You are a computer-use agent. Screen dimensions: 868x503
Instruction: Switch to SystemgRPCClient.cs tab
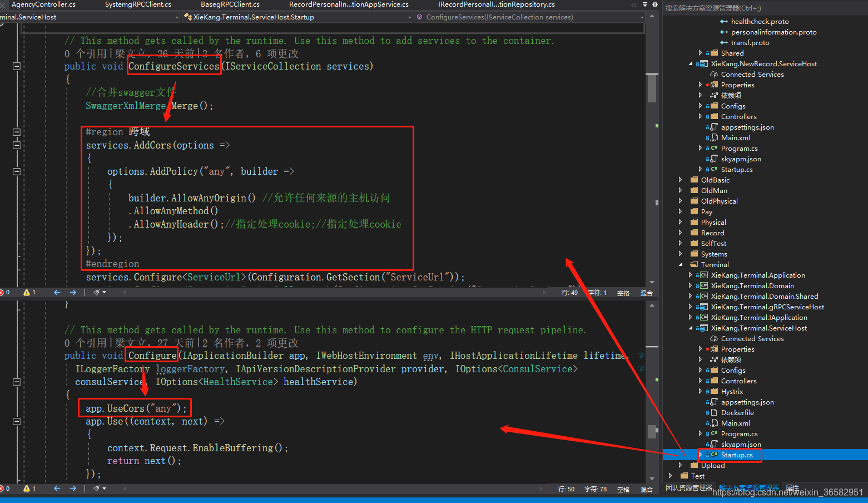(x=138, y=4)
